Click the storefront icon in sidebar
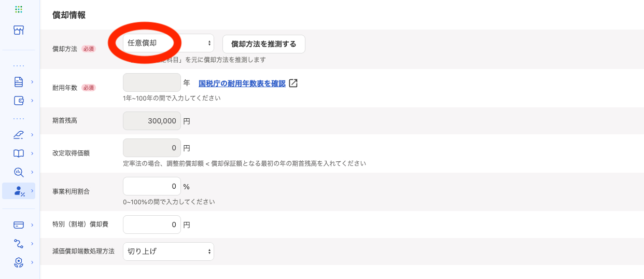The image size is (644, 279). [x=19, y=30]
